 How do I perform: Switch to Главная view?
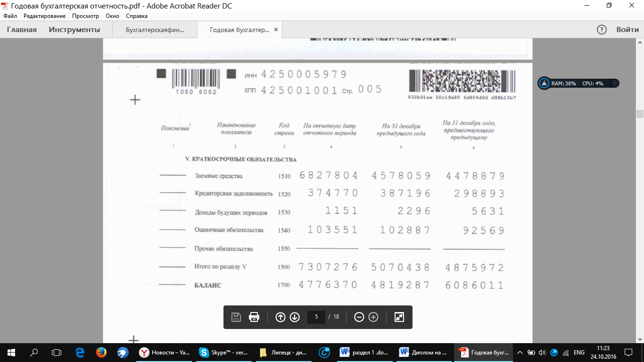point(22,30)
